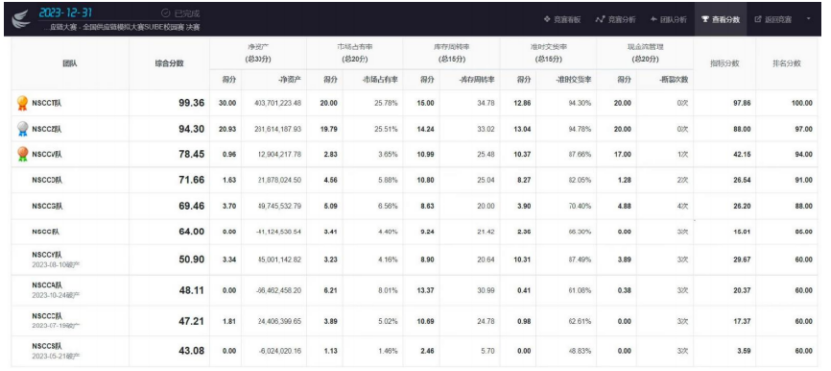The image size is (831, 371).
Task: Click market share 25.51%
Action: click(x=386, y=129)
